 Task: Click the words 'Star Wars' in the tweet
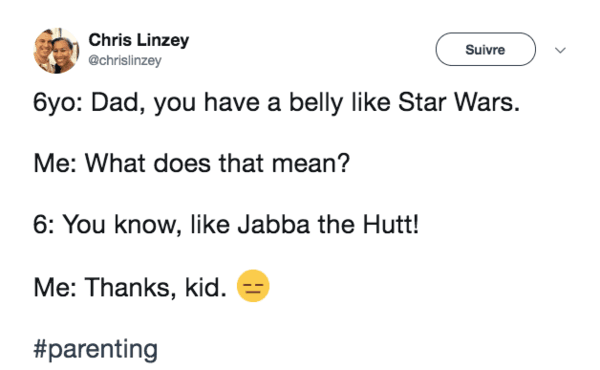pos(459,102)
